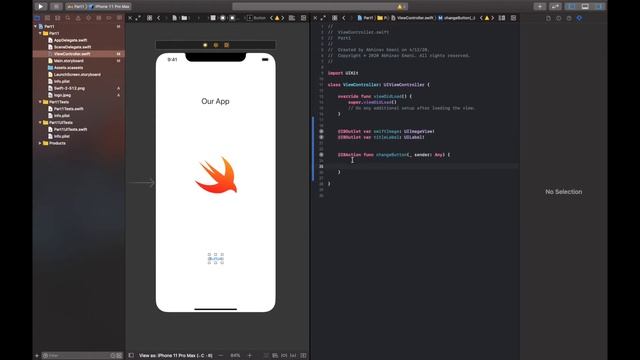Screen dimensions: 640x360
Task: Jump to next issue in code editor
Action: pos(493,18)
